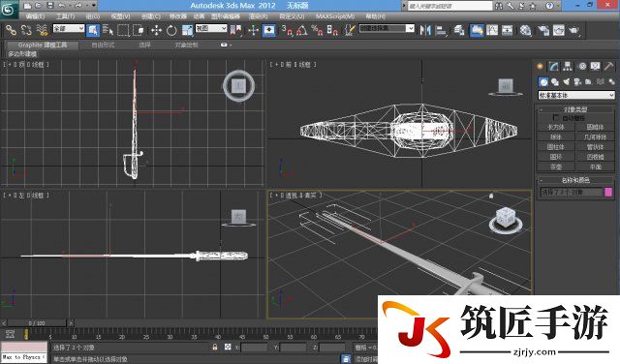
Task: Select the Shapes creation category
Action: click(x=555, y=82)
